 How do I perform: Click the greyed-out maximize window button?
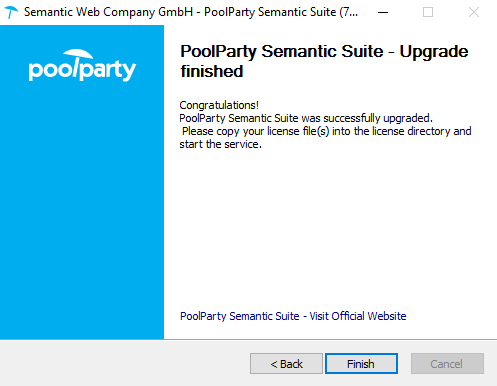click(428, 12)
